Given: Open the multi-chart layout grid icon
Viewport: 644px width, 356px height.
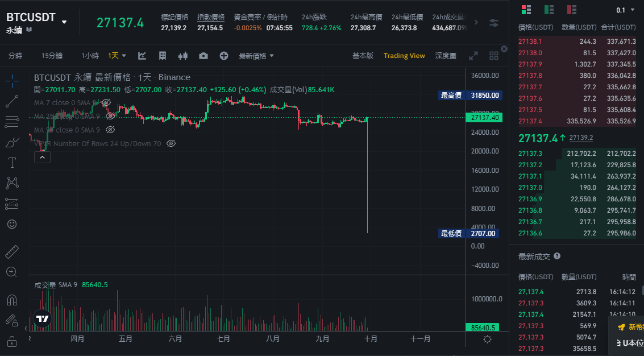Looking at the screenshot, I should coord(494,56).
